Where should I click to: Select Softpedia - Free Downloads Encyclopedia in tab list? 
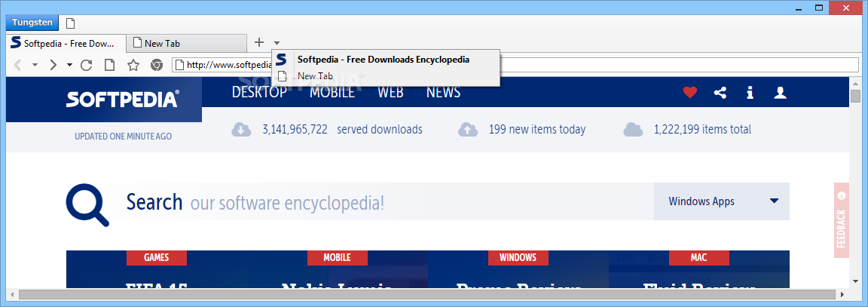pyautogui.click(x=387, y=60)
